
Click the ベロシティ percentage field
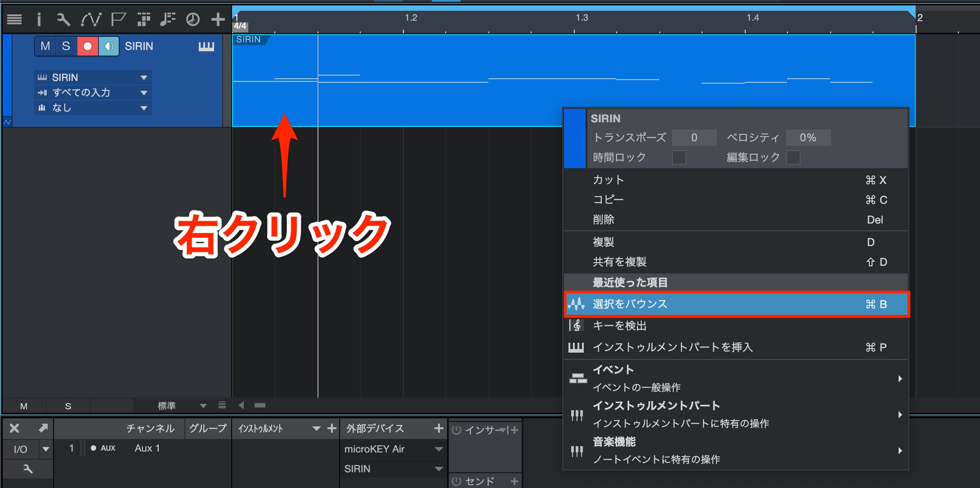point(808,138)
